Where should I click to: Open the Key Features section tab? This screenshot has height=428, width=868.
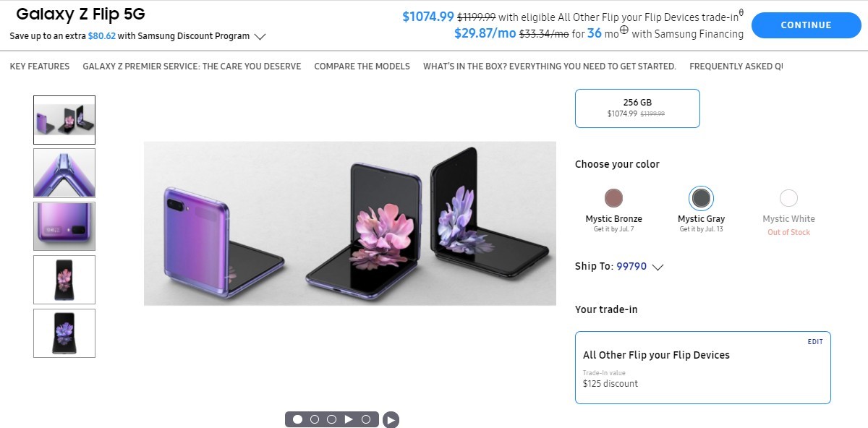coord(40,67)
